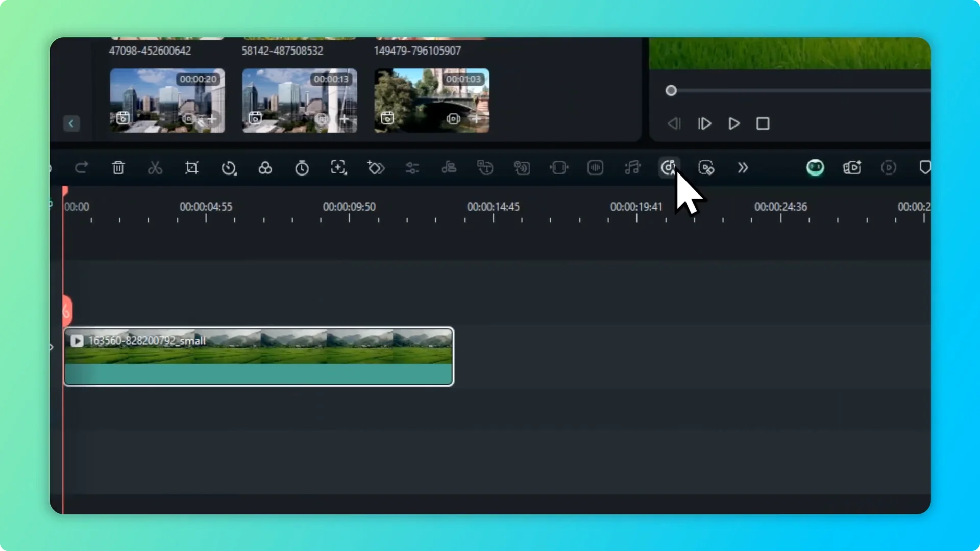Click the highlighted music note with A icon
Viewport: 980px width, 551px height.
point(669,167)
